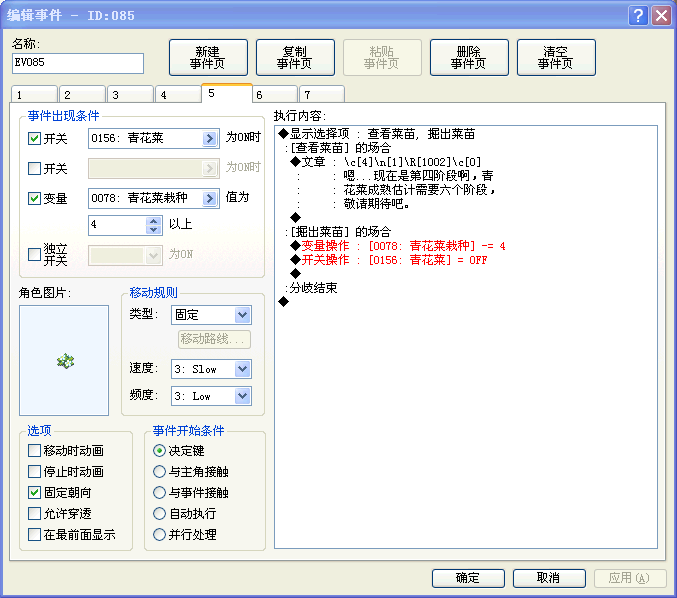
Task: Select the 文章 text command line
Action: click(386, 162)
